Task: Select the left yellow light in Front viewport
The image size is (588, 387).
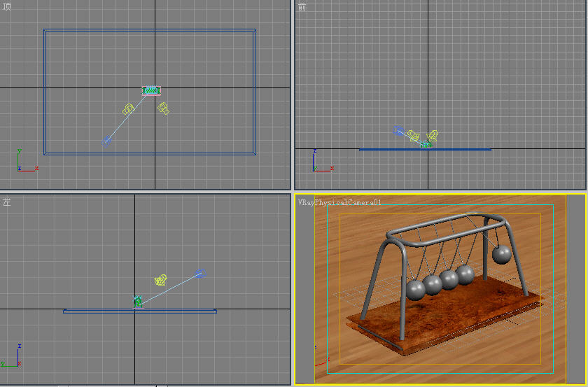Action: (413, 135)
